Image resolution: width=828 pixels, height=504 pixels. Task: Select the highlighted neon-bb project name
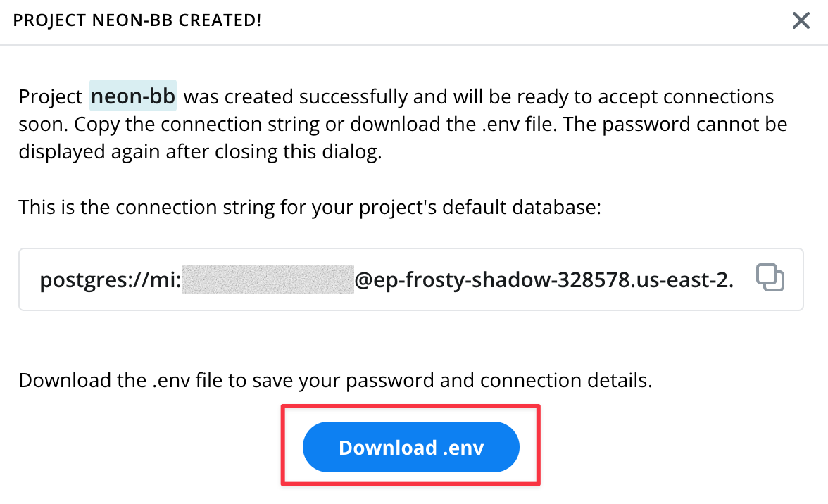point(132,96)
